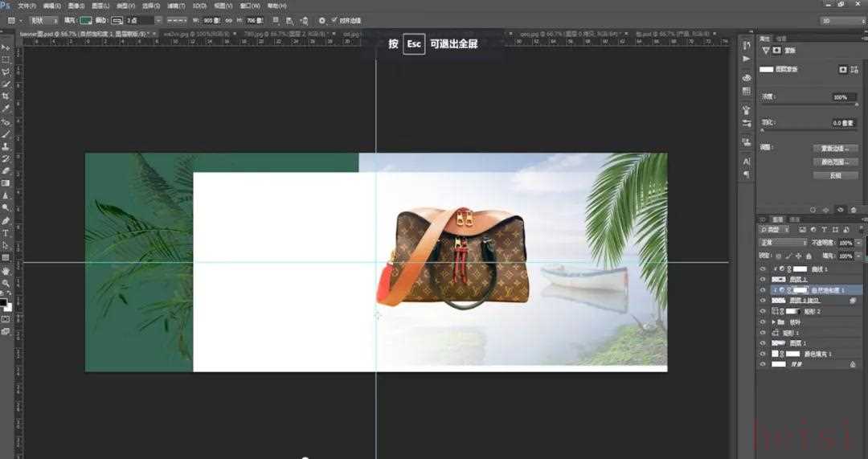This screenshot has width=868, height=459.
Task: Select the Zoom tool
Action: click(x=6, y=283)
